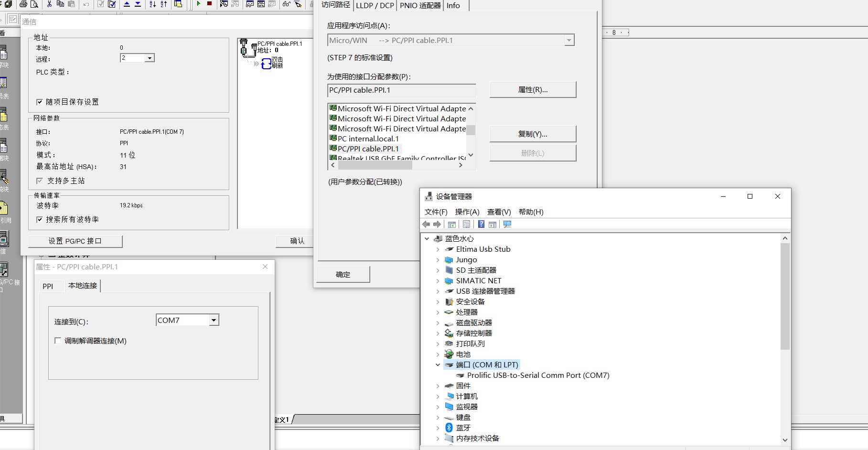
Task: Click blue help icon in Device Manager
Action: [x=481, y=225]
